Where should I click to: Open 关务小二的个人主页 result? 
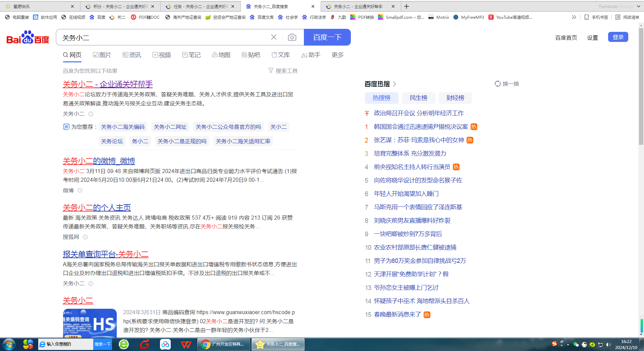(x=97, y=208)
